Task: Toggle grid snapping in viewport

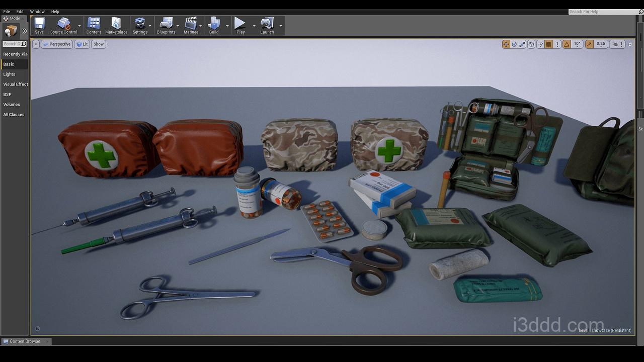Action: pyautogui.click(x=549, y=44)
